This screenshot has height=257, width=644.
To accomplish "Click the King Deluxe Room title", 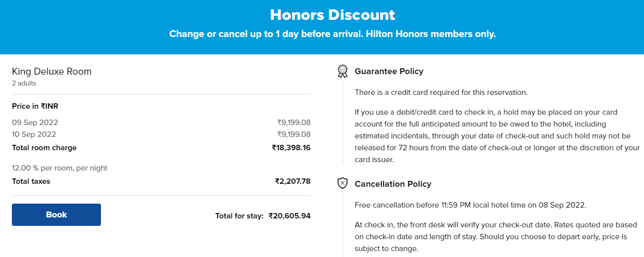I will (52, 71).
